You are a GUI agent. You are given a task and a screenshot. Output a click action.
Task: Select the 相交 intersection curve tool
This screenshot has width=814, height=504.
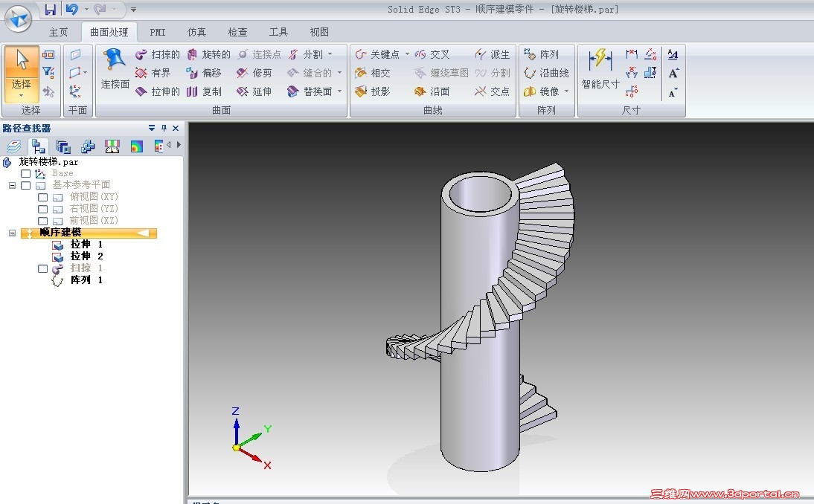(x=372, y=73)
